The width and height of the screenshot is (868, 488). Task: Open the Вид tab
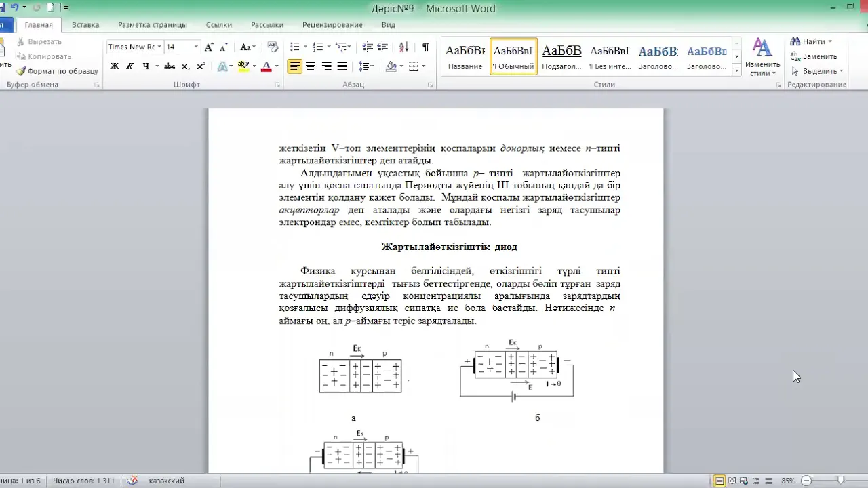pos(388,24)
